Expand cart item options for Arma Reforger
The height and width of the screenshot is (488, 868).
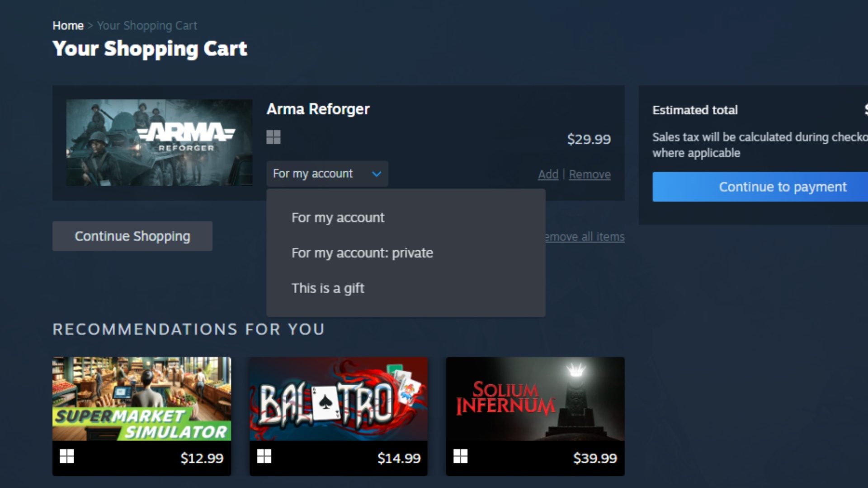point(326,174)
